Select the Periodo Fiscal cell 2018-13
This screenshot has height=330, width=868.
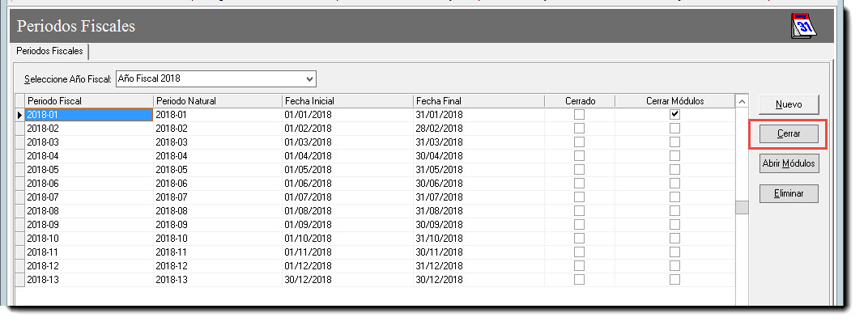click(89, 280)
